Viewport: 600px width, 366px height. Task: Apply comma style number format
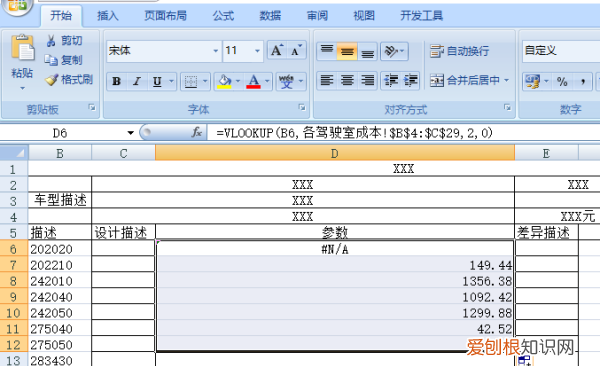pos(582,81)
